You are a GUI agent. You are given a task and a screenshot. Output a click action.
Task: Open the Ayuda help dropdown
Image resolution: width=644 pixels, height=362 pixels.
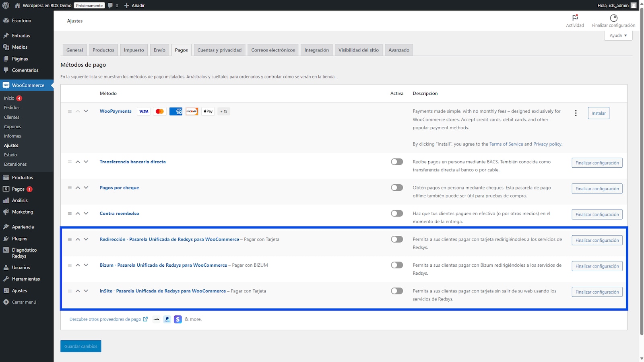(618, 35)
